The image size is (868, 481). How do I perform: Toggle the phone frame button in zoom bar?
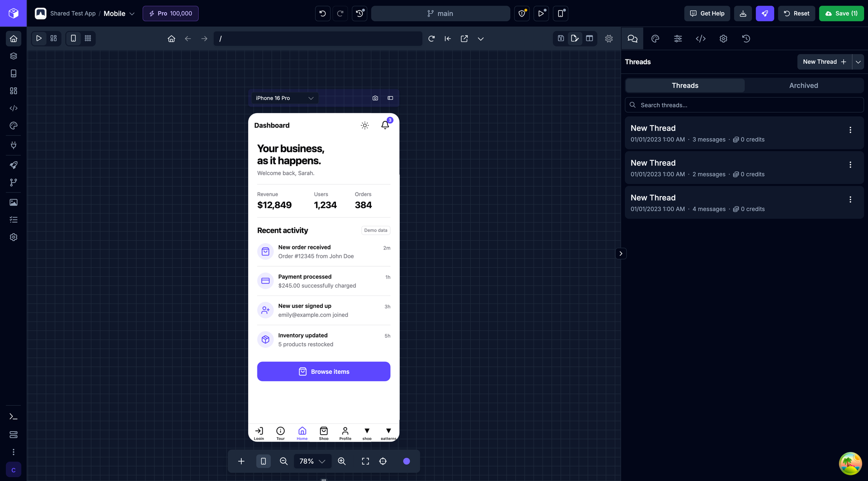point(263,461)
